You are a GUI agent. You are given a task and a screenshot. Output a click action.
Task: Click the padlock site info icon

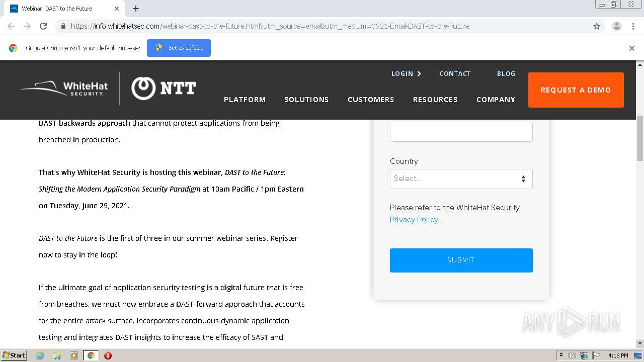63,26
